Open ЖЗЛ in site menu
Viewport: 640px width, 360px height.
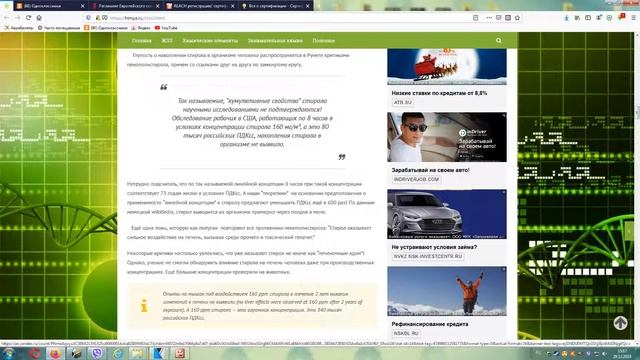[x=167, y=41]
